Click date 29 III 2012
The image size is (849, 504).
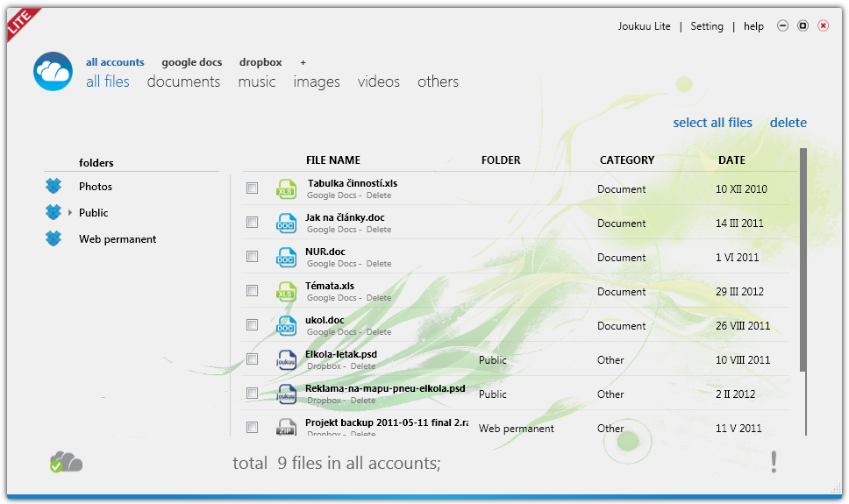coord(739,292)
